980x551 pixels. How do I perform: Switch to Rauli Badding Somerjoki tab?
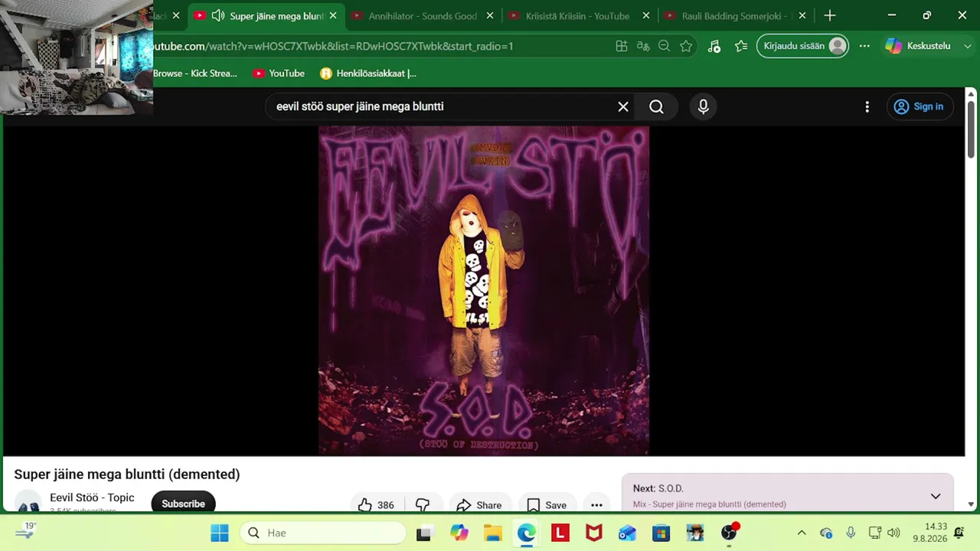coord(735,15)
